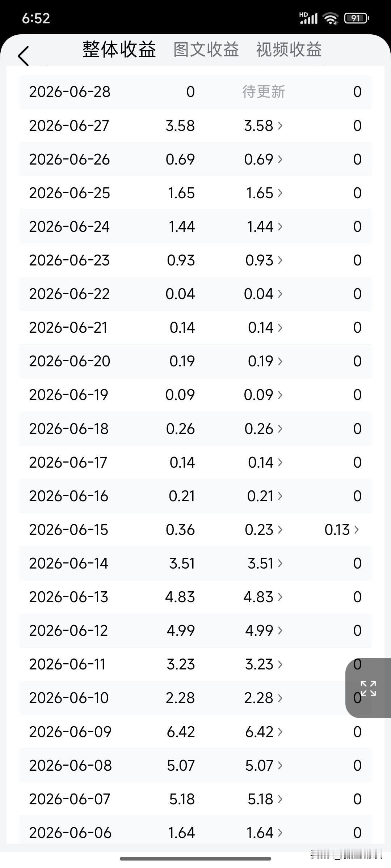Tap the bottom home indicator bar
The width and height of the screenshot is (391, 868).
195,859
